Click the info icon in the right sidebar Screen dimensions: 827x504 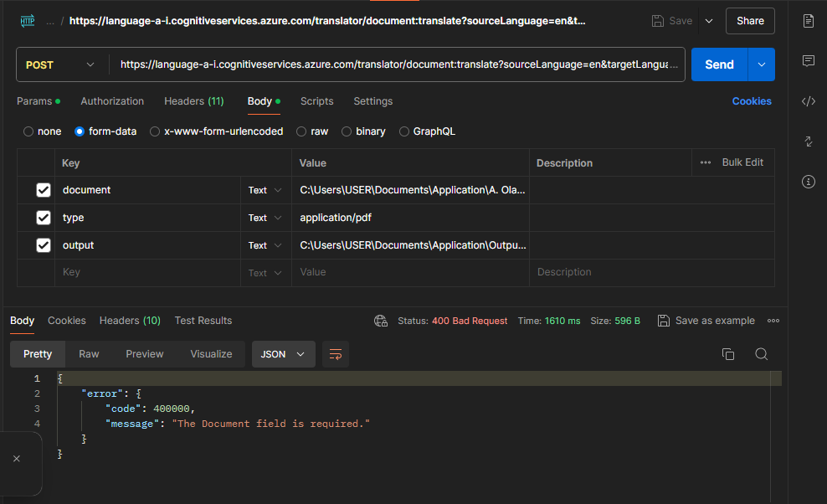pos(808,182)
